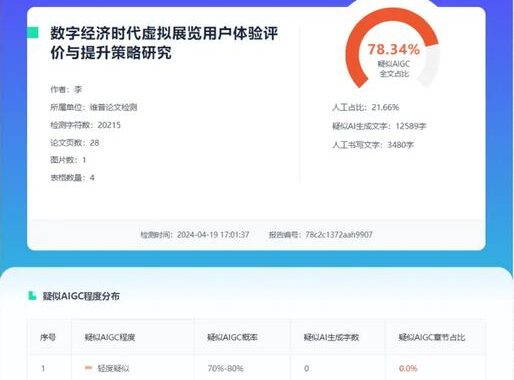
Task: Click the 序号 column header
Action: 48,337
